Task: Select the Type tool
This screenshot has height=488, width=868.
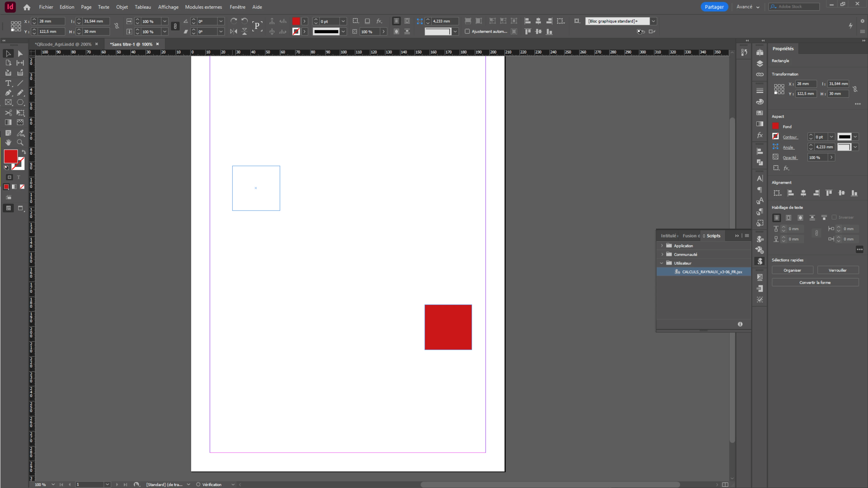Action: 8,83
